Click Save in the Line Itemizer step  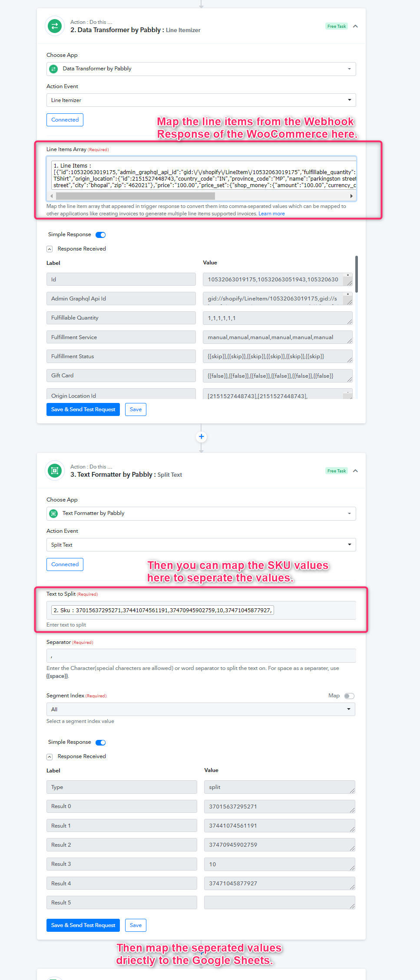click(x=136, y=409)
